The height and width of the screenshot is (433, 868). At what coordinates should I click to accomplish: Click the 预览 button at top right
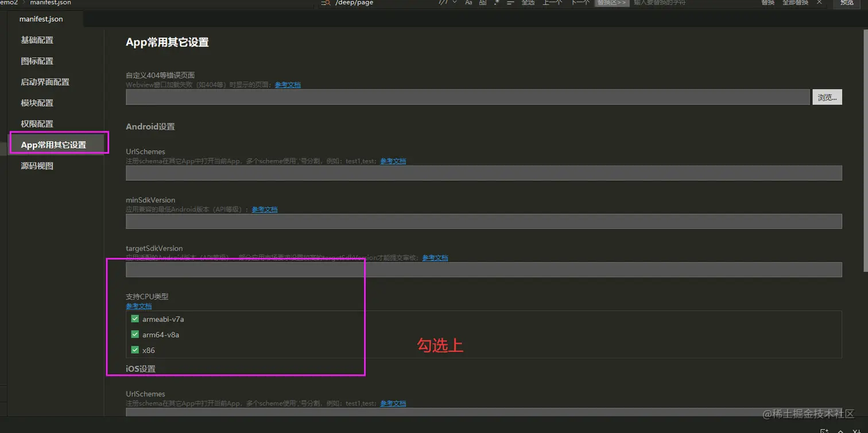[x=847, y=3]
